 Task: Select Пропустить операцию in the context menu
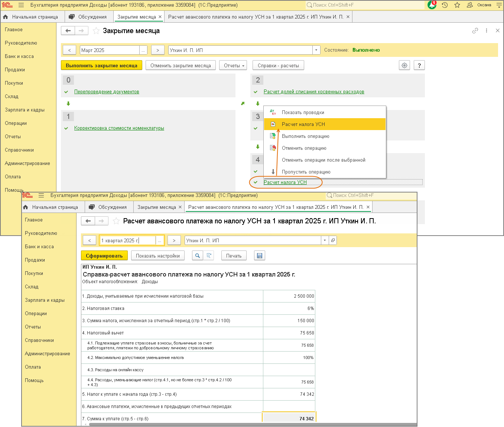tap(325, 172)
